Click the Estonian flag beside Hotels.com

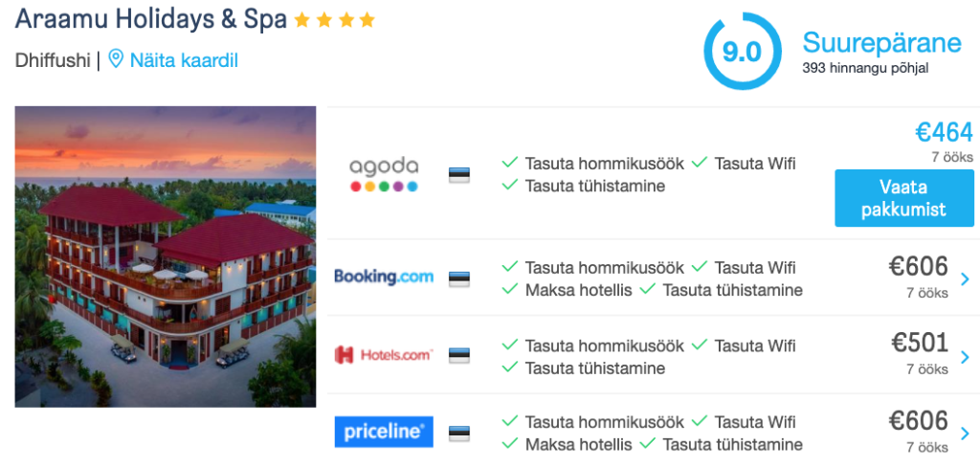[459, 355]
